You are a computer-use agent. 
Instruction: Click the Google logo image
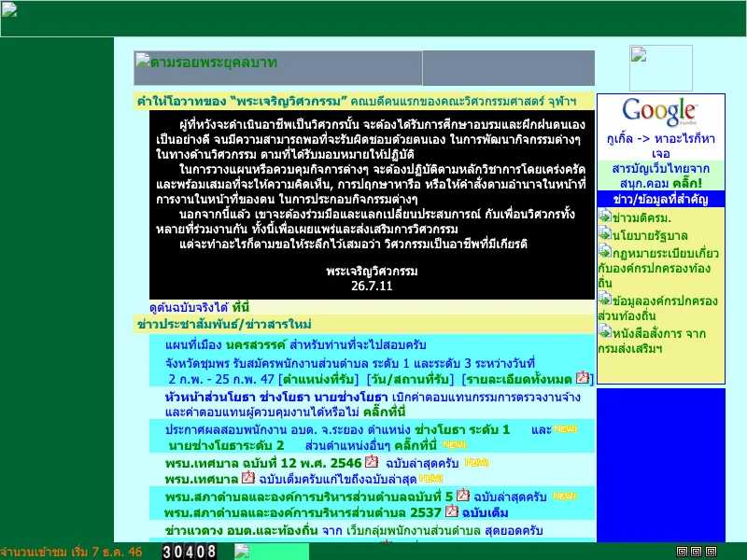[x=660, y=112]
